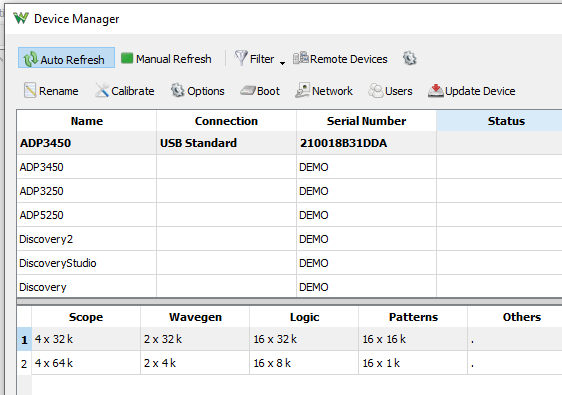Click the Boot button
Screen dimensions: 562x395
tap(260, 91)
